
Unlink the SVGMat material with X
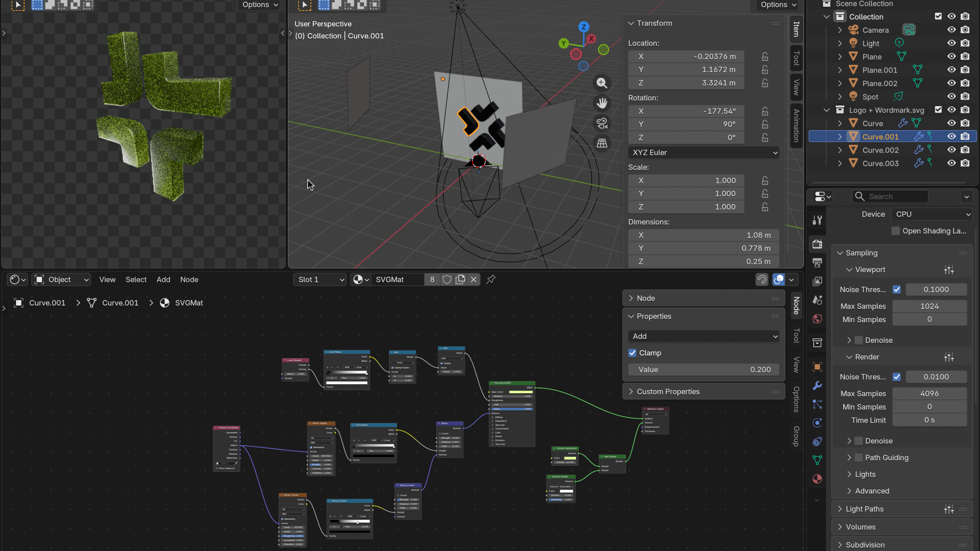(474, 279)
